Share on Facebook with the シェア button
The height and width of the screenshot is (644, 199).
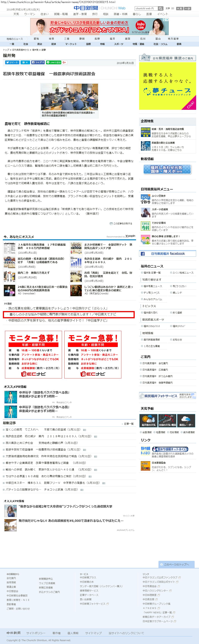pyautogui.click(x=38, y=63)
